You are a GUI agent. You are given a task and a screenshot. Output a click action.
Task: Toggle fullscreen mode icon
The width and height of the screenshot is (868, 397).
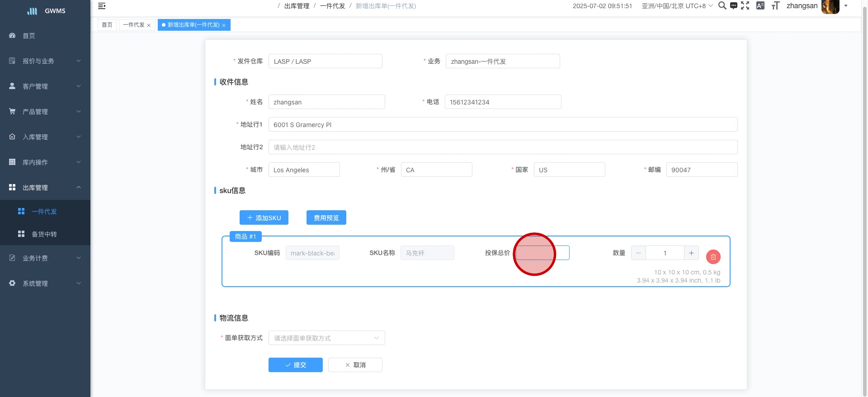745,6
